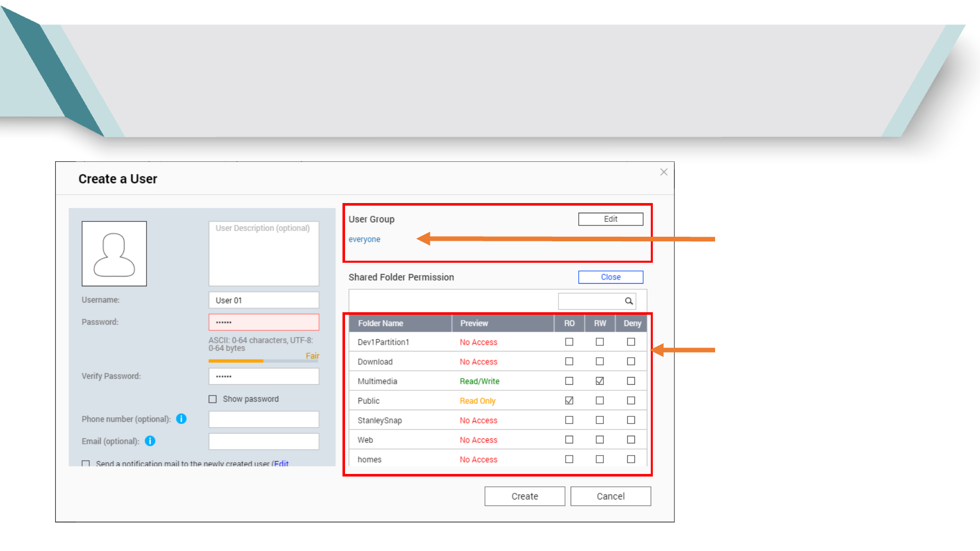The width and height of the screenshot is (980, 551).
Task: Uncheck RO for Public folder
Action: pyautogui.click(x=569, y=400)
